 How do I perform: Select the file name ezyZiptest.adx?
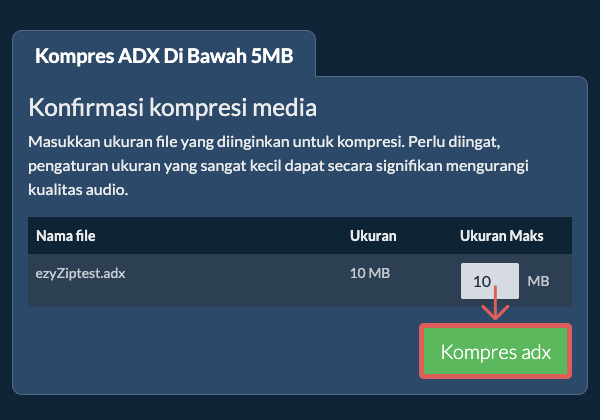pos(80,273)
